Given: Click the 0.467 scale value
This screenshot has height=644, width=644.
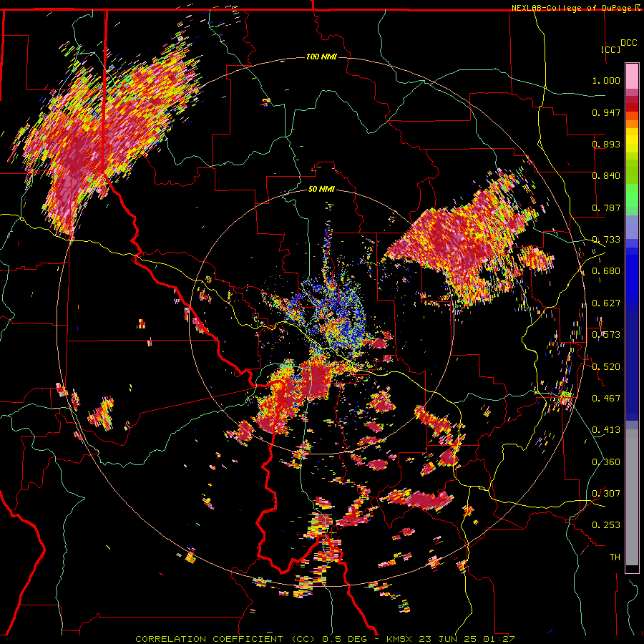Looking at the screenshot, I should click(606, 399).
